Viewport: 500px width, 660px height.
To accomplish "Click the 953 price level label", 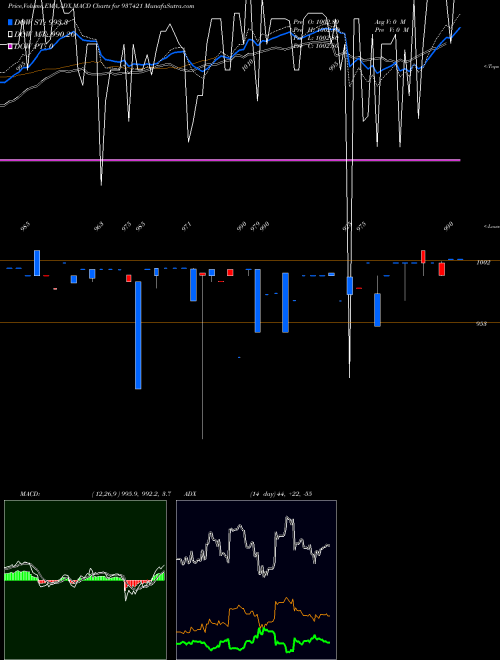I will (481, 324).
